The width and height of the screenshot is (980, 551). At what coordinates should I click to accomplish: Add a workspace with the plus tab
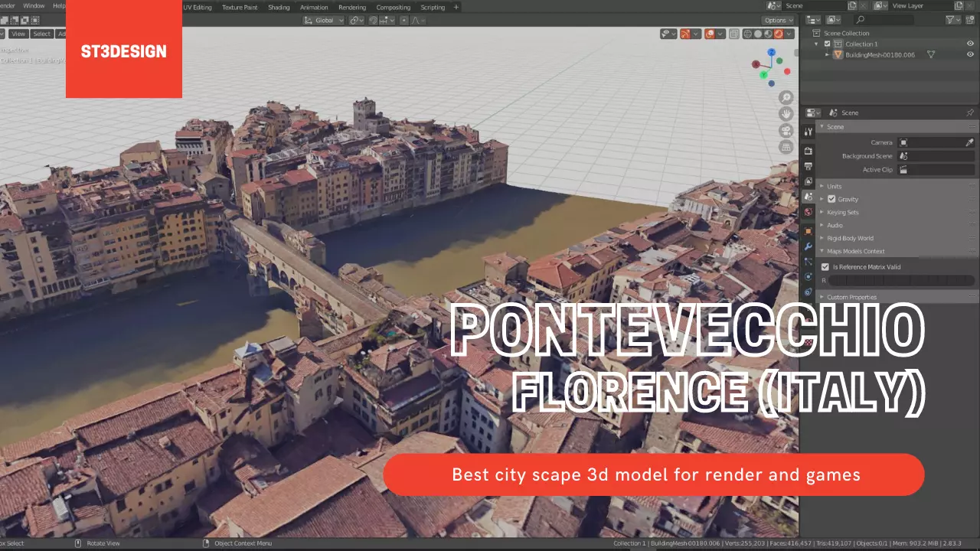[x=456, y=7]
